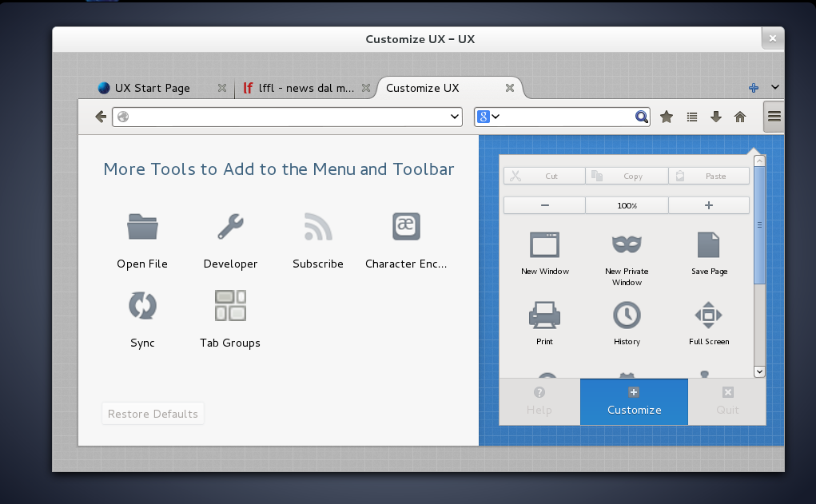816x504 pixels.
Task: Open the bookmarks list icon in toolbar
Action: 691,117
